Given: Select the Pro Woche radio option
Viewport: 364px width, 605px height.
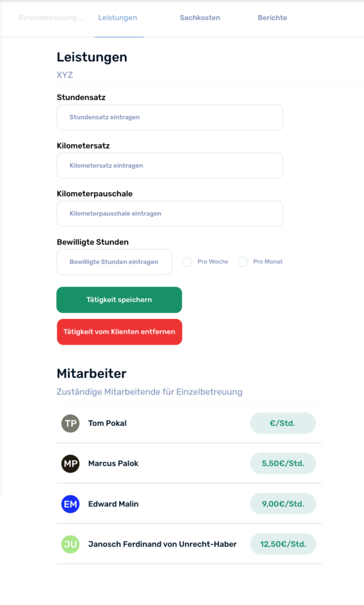Looking at the screenshot, I should click(x=187, y=262).
